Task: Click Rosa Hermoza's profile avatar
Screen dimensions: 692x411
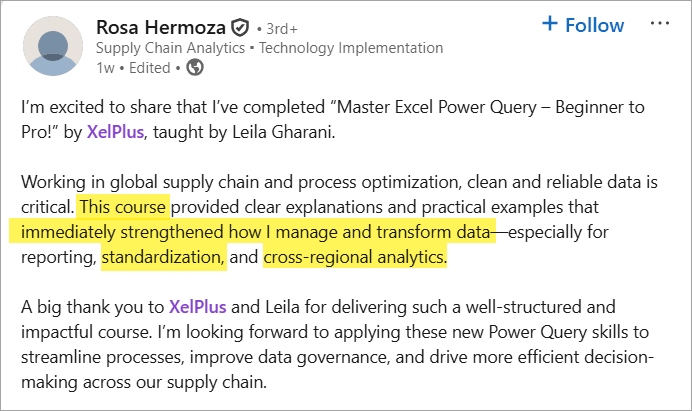Action: pyautogui.click(x=53, y=46)
